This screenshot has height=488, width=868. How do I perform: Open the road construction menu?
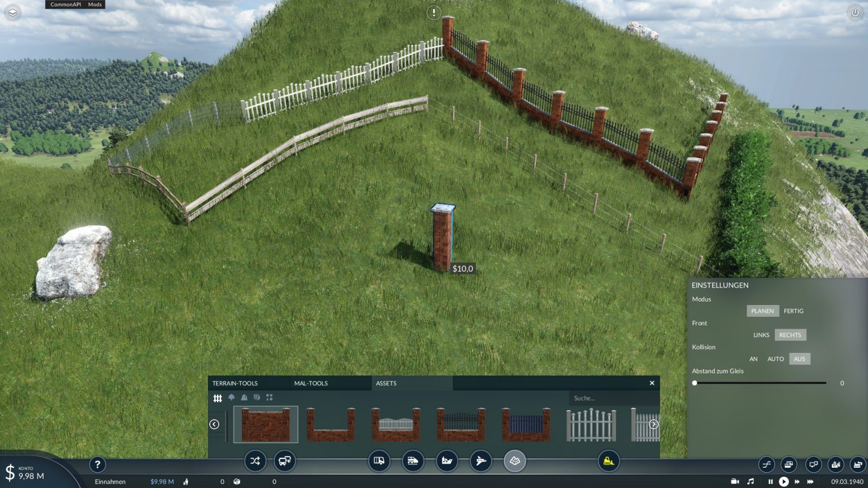coord(379,461)
